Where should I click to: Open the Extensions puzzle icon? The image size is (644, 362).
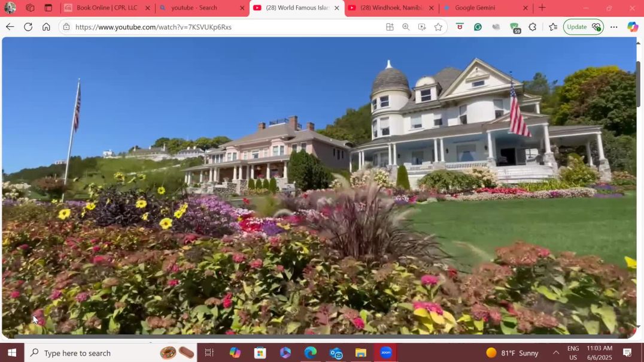tap(532, 27)
